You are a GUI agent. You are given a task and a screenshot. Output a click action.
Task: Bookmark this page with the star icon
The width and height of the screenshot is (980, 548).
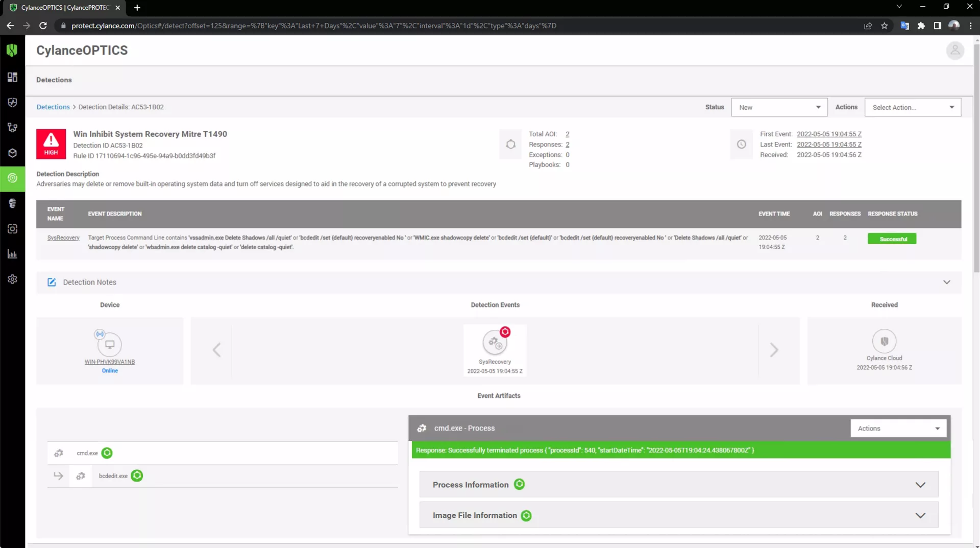click(x=885, y=26)
